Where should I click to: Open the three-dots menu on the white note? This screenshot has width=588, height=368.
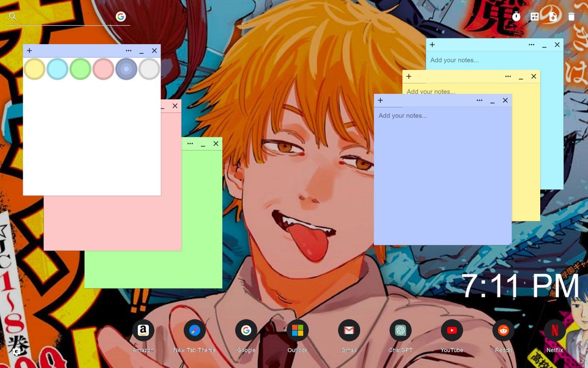tap(129, 51)
